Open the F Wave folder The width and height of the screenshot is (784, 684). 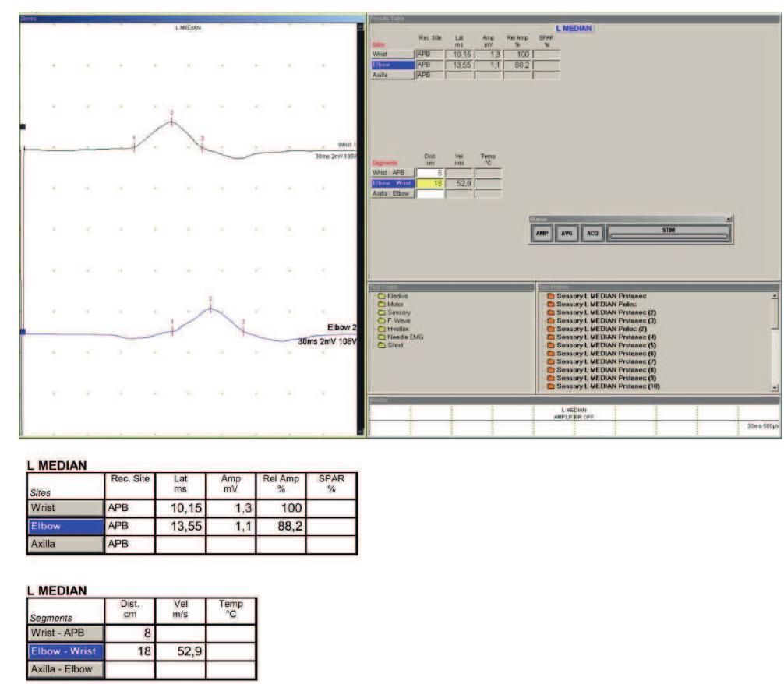(x=397, y=321)
